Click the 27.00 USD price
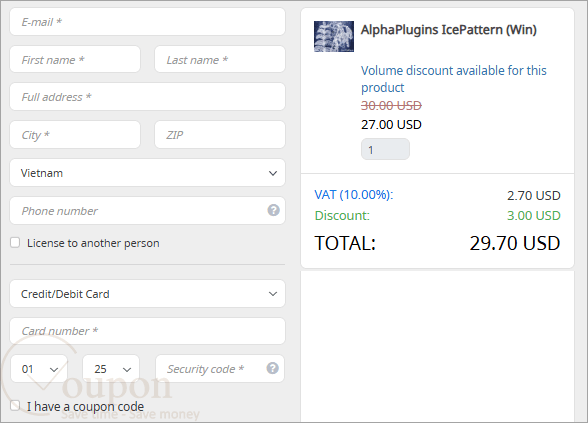This screenshot has height=423, width=588. point(391,124)
